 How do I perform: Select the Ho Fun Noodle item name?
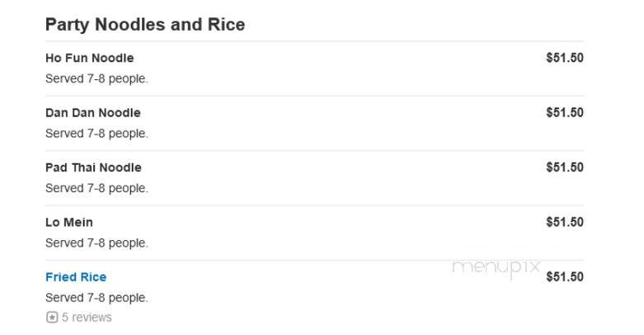[x=90, y=58]
